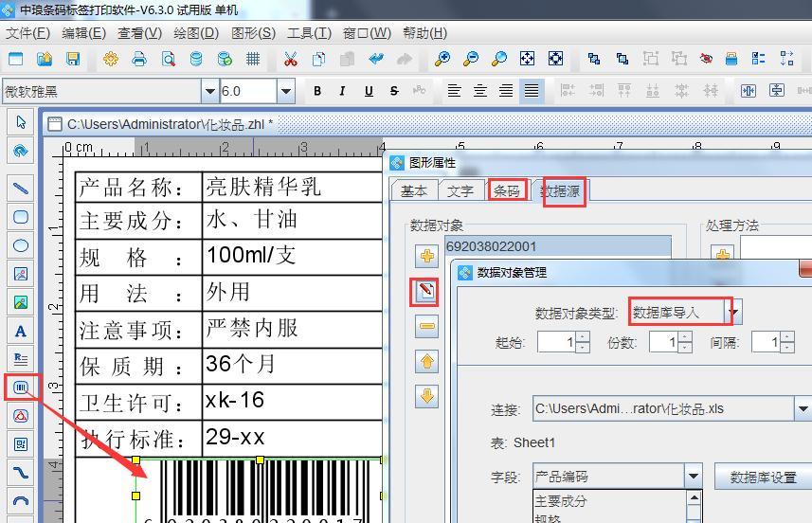The width and height of the screenshot is (812, 523).
Task: Toggle the grid display icon
Action: click(x=253, y=59)
